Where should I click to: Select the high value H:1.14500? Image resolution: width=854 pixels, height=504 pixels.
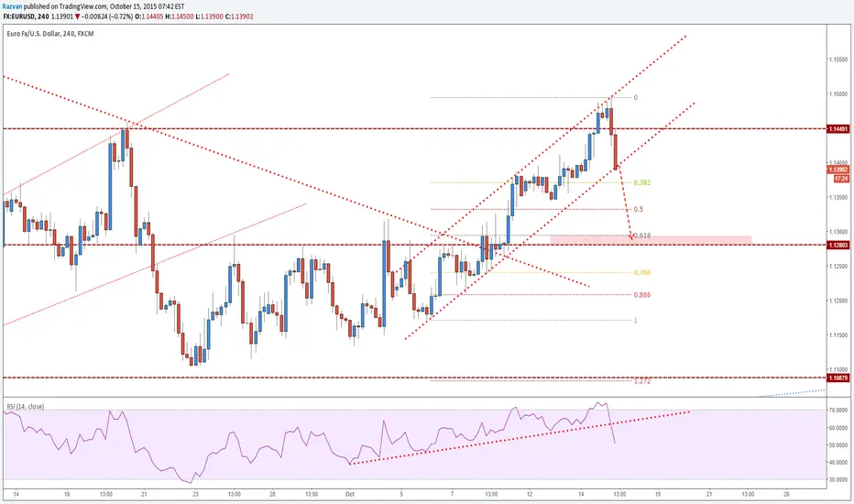(182, 16)
